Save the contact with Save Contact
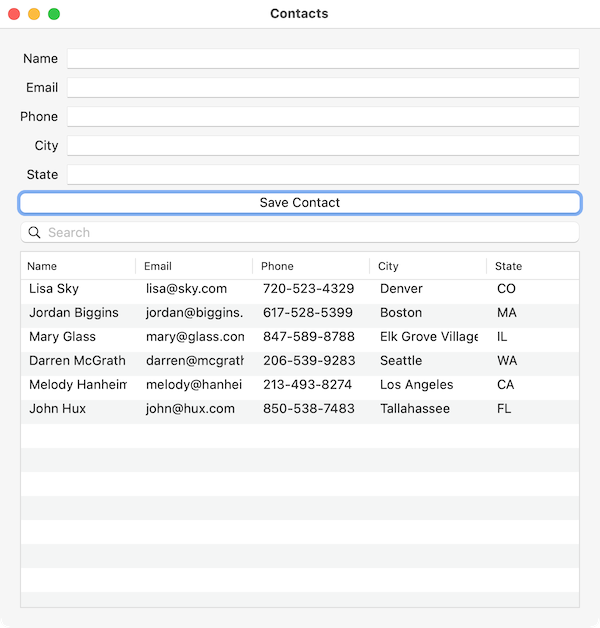 (300, 203)
